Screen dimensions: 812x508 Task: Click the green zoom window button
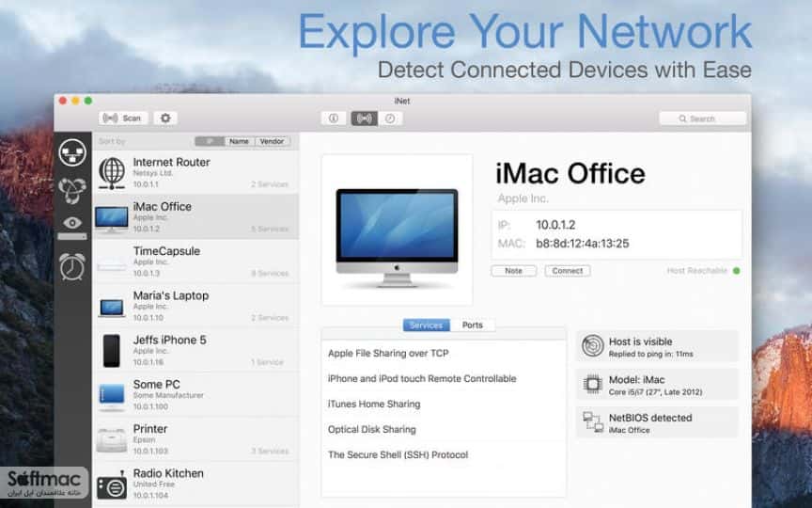point(88,101)
